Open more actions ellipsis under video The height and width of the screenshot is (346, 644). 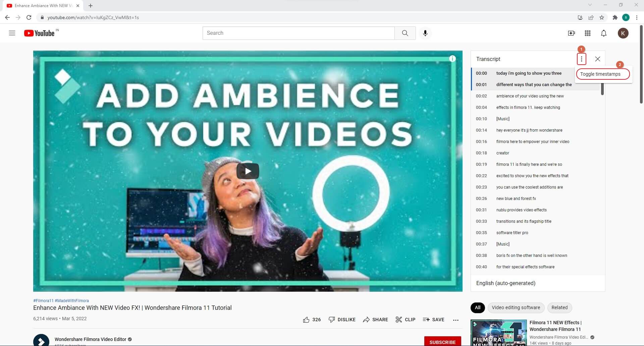[x=456, y=320]
